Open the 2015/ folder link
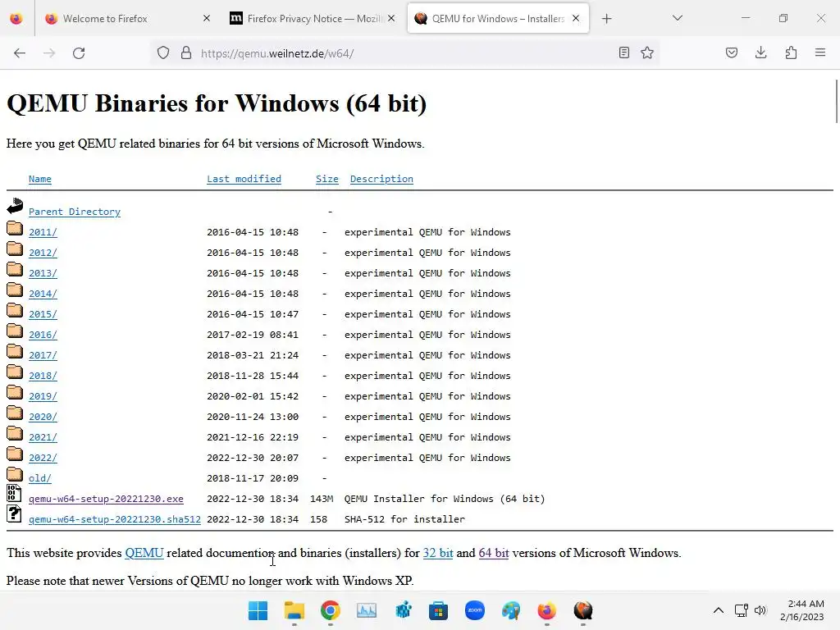Image resolution: width=840 pixels, height=630 pixels. pyautogui.click(x=43, y=314)
